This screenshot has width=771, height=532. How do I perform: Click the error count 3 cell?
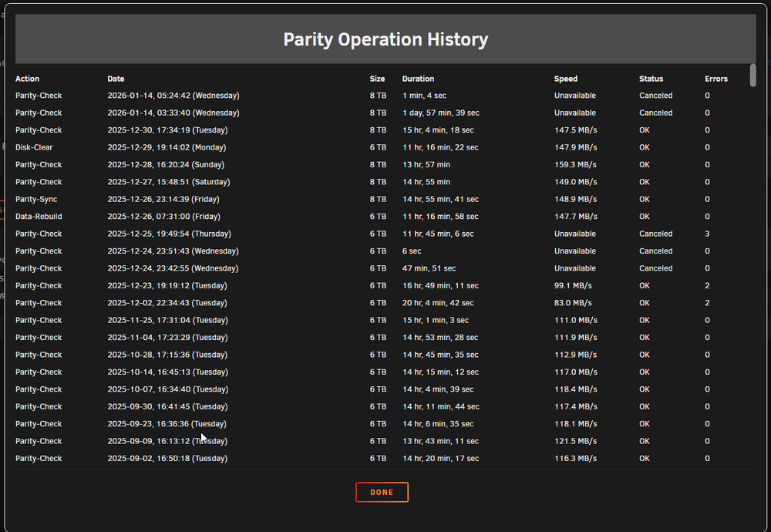pos(707,234)
